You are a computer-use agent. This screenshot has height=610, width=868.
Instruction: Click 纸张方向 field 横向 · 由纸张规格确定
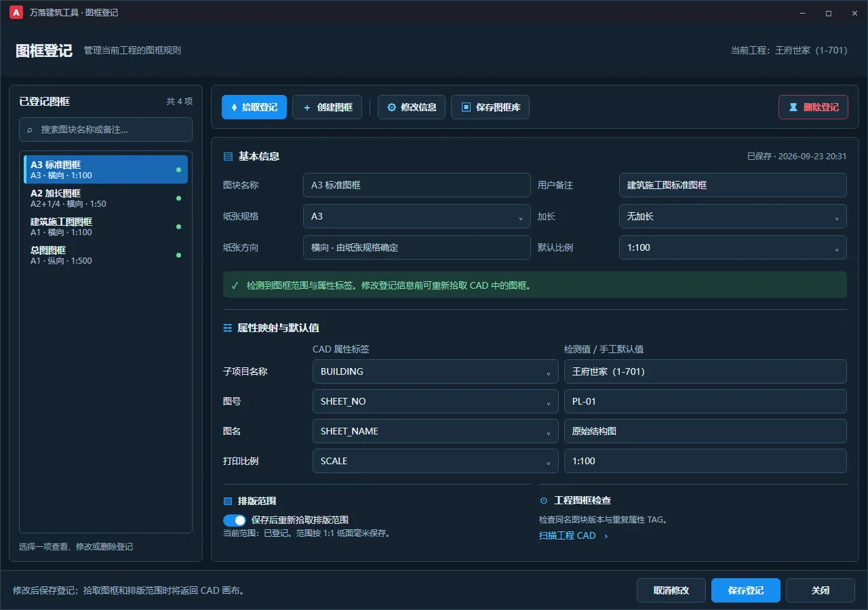point(417,247)
